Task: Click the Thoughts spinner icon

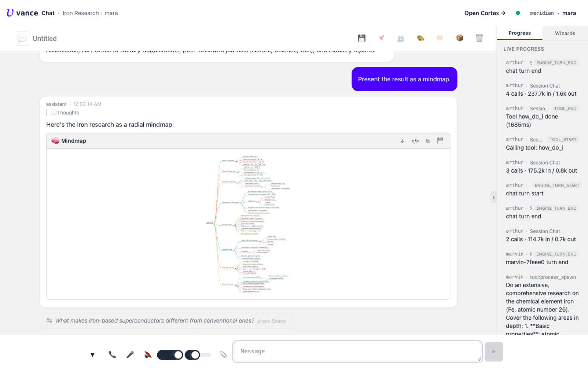Action: click(54, 113)
